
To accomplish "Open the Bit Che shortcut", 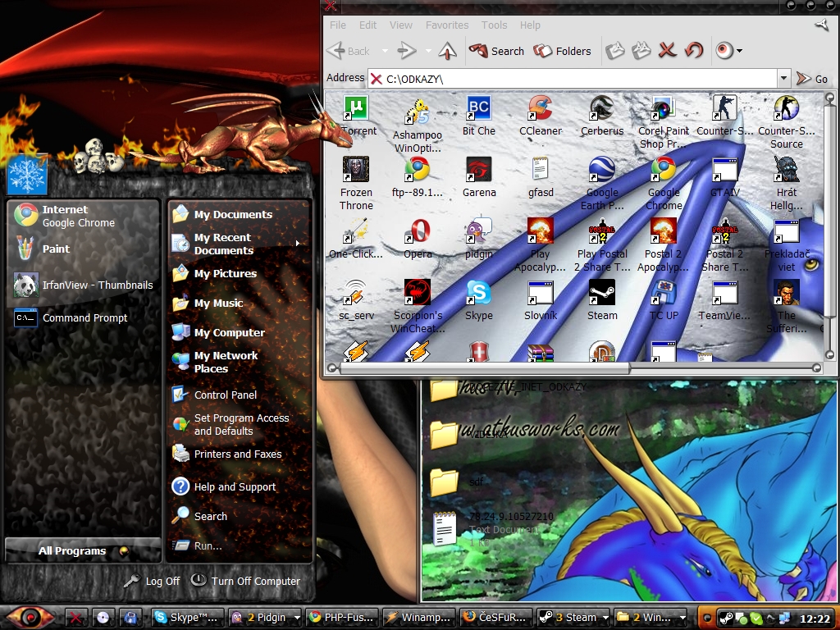I will pyautogui.click(x=479, y=109).
